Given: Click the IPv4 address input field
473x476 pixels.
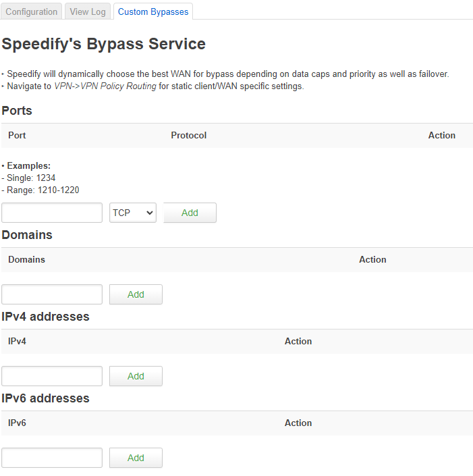Looking at the screenshot, I should (52, 376).
